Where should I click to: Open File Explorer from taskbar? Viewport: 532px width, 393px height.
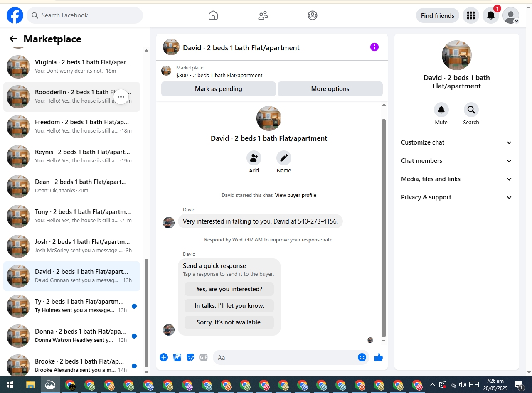pos(31,385)
